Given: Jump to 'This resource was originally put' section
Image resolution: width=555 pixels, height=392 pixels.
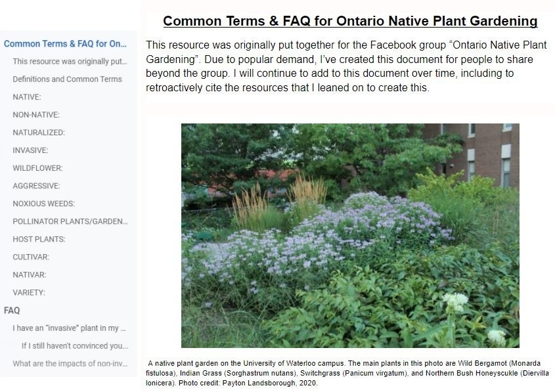Looking at the screenshot, I should (70, 61).
